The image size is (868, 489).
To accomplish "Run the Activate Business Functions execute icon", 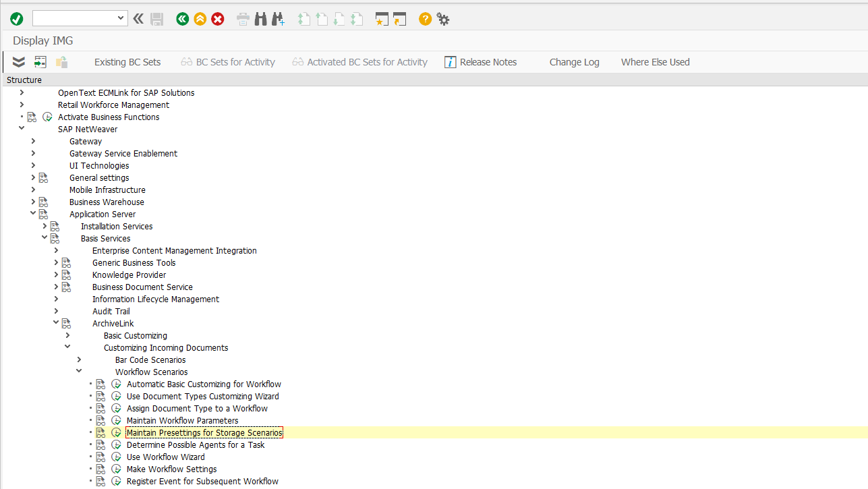I will click(x=47, y=117).
